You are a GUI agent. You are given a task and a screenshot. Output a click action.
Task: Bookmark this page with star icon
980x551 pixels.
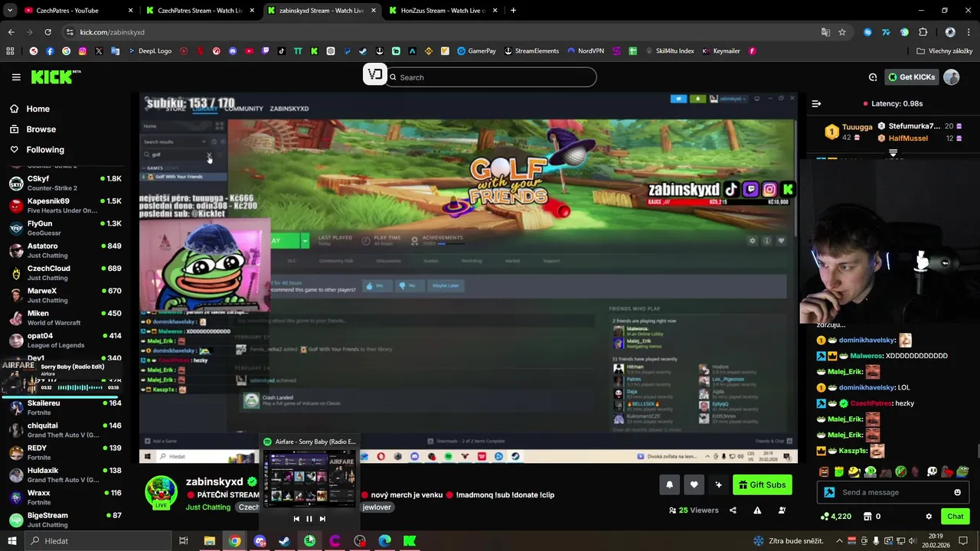[x=842, y=32]
